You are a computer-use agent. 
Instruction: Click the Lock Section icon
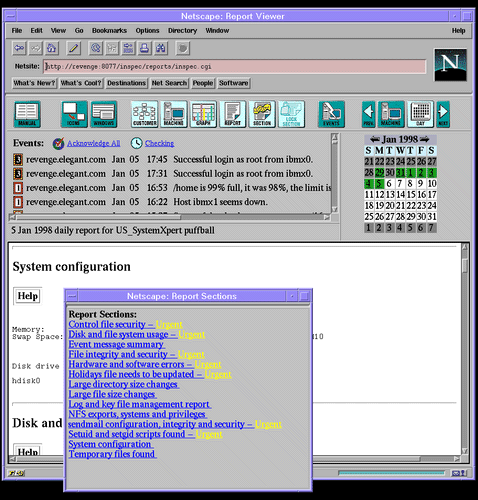coord(291,114)
